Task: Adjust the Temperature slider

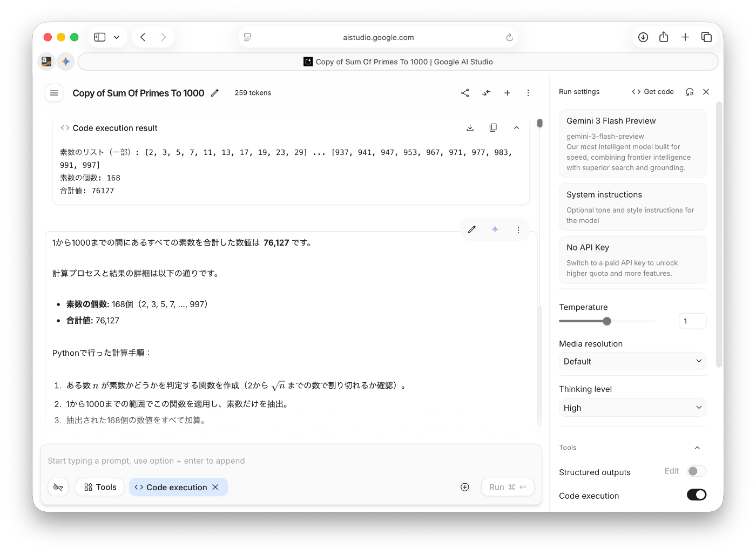Action: (606, 321)
